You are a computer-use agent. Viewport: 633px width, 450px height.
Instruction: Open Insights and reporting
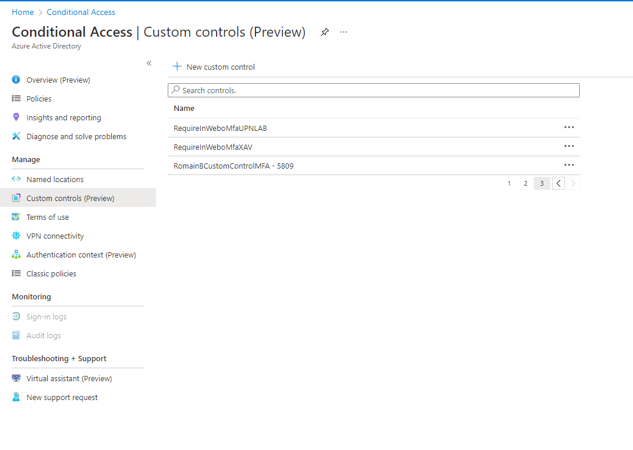click(x=63, y=118)
